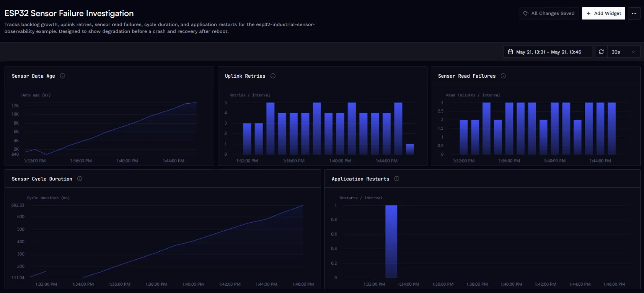The height and width of the screenshot is (293, 644).
Task: Open the three-dots more options menu
Action: (x=634, y=13)
